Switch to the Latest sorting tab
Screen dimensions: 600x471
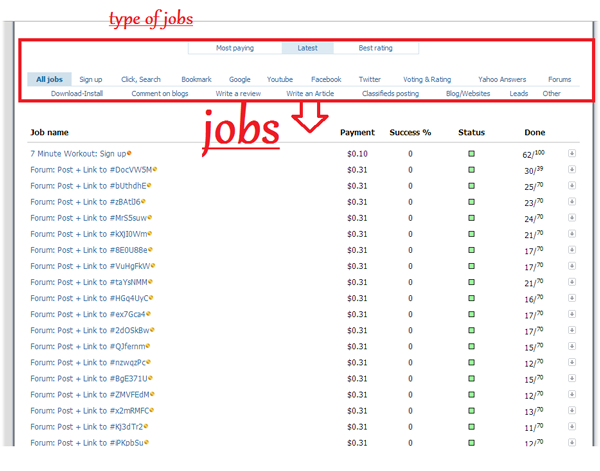[x=307, y=48]
